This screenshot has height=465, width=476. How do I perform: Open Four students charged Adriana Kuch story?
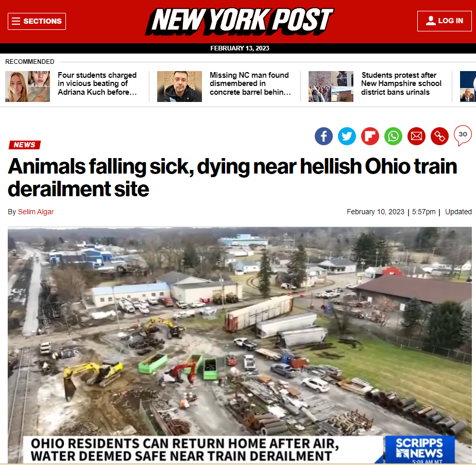coord(97,83)
